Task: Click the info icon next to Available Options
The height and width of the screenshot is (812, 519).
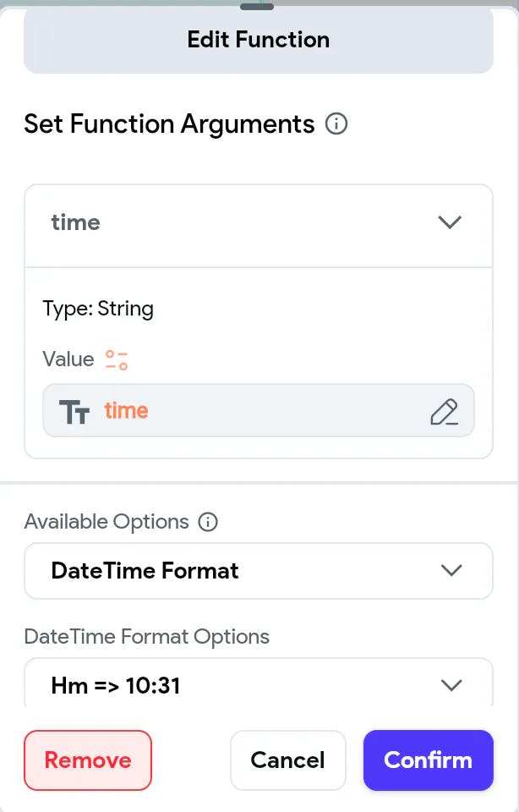Action: (207, 522)
